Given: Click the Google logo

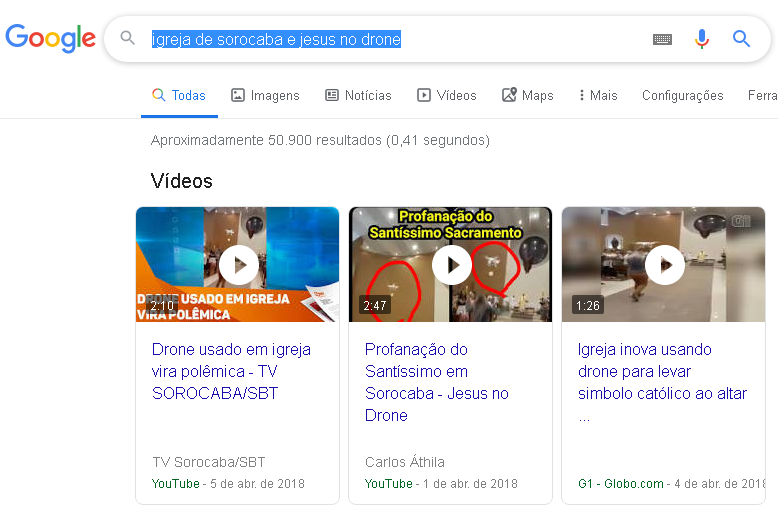Looking at the screenshot, I should coord(50,38).
